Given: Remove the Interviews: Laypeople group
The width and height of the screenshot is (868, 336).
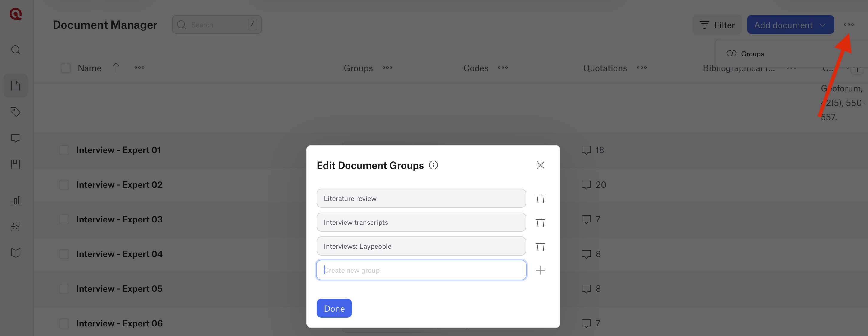Looking at the screenshot, I should [x=540, y=246].
